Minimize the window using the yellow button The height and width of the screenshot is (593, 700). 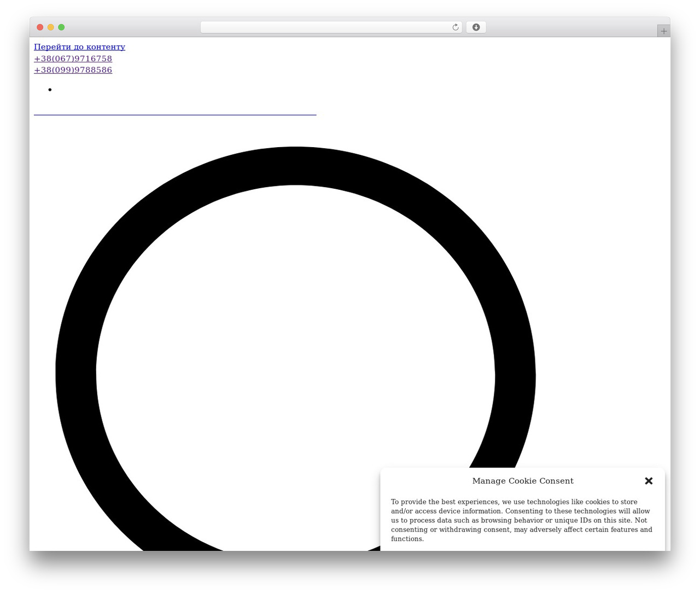pyautogui.click(x=51, y=27)
